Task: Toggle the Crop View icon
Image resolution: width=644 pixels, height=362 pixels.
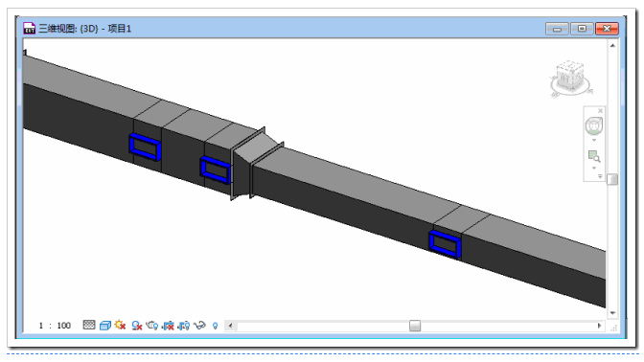Action: coord(168,326)
